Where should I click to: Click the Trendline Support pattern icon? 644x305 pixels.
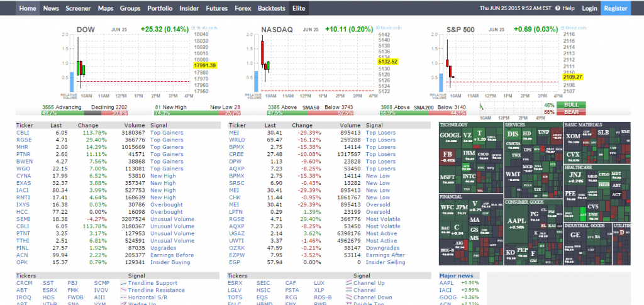pos(123,283)
